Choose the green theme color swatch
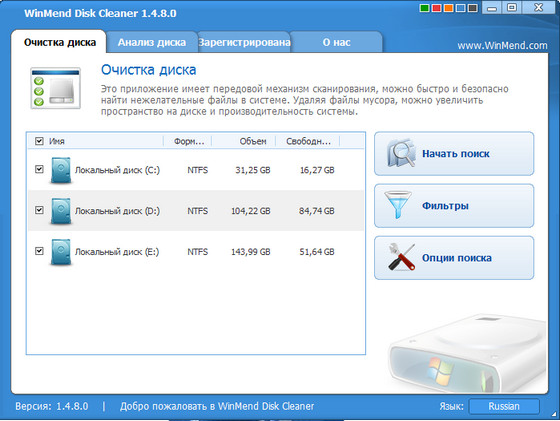The height and width of the screenshot is (421, 560). (x=424, y=8)
